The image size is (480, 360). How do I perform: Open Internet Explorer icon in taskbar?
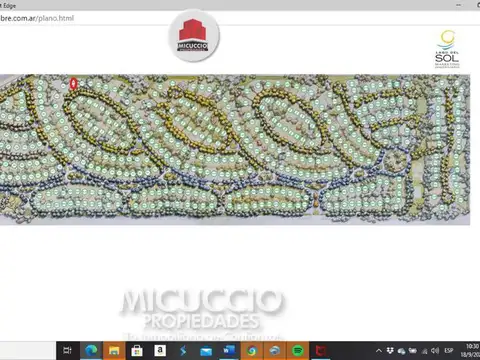tap(275, 350)
